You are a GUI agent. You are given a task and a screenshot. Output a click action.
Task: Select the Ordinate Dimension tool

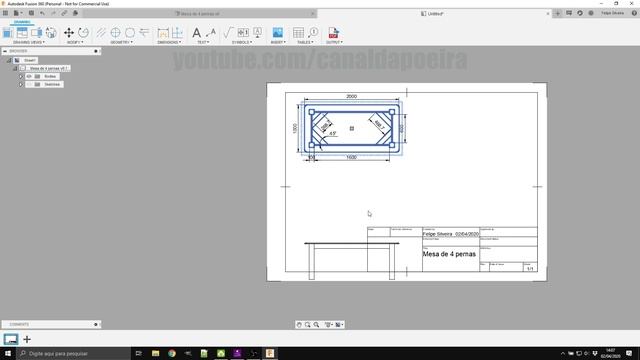(x=177, y=33)
